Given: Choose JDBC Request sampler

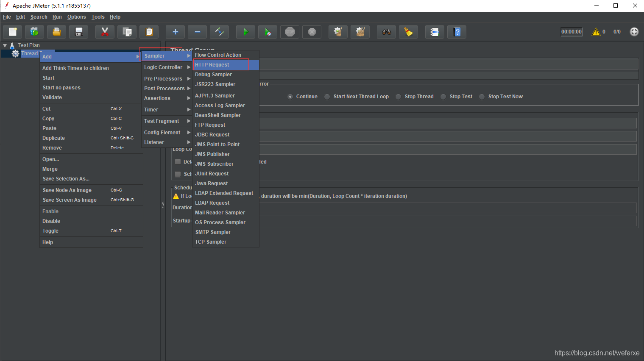Looking at the screenshot, I should pos(226,135).
